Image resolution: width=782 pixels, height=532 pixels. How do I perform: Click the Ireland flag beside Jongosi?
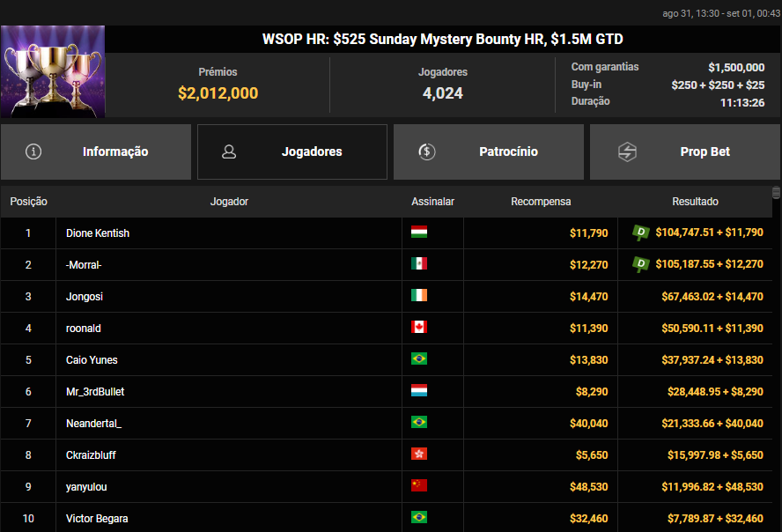click(419, 296)
